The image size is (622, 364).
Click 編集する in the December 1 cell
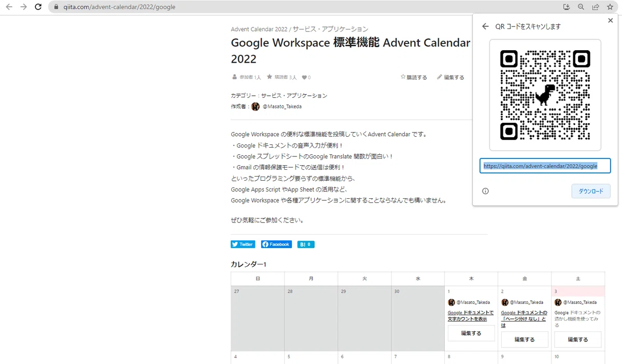coord(471,333)
